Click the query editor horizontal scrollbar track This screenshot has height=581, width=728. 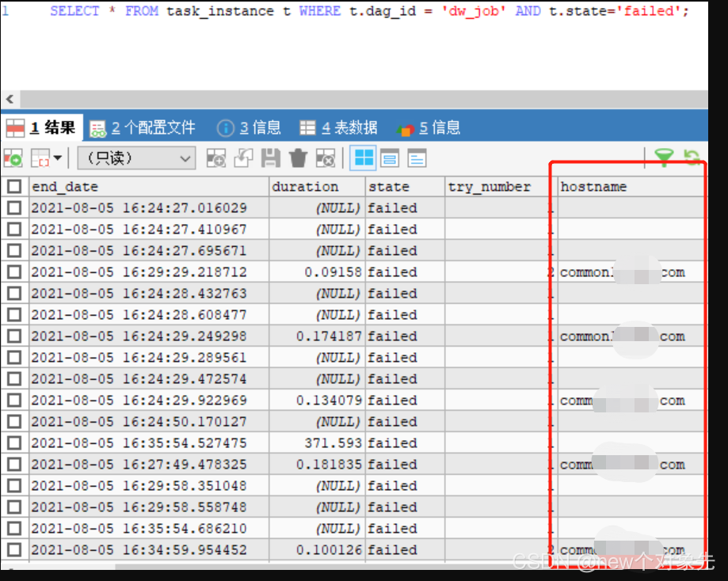(x=364, y=99)
